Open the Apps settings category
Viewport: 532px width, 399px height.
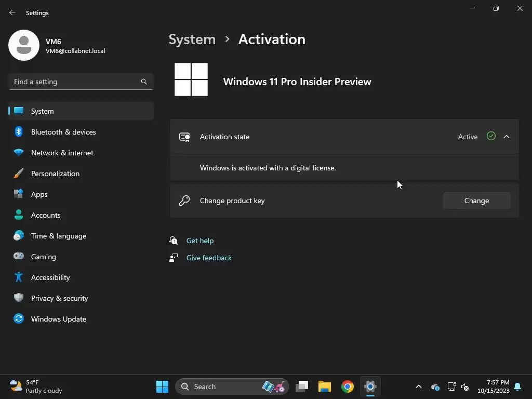81,194
